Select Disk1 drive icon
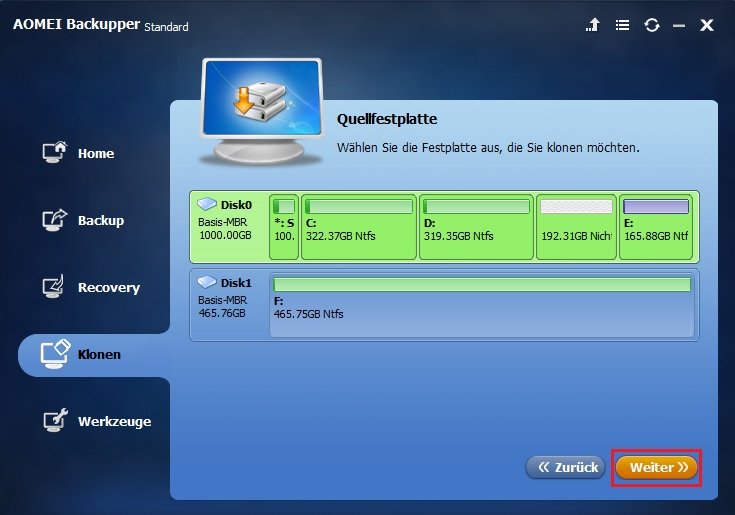735x515 pixels. (x=207, y=282)
